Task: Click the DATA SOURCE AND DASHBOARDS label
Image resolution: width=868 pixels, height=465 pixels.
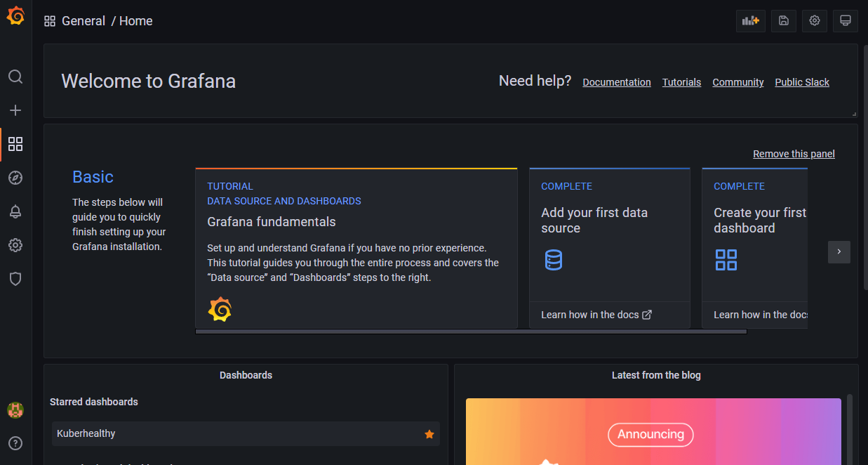Action: (284, 201)
